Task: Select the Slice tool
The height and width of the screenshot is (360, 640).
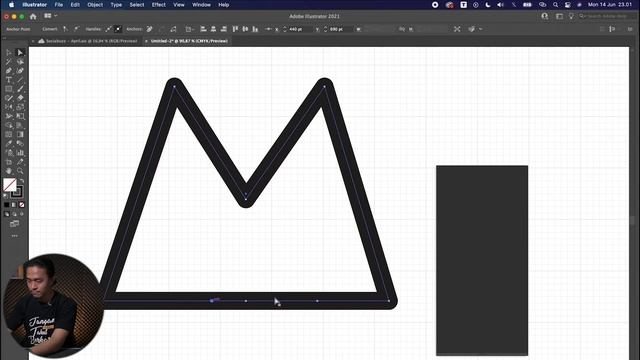Action: (x=20, y=162)
